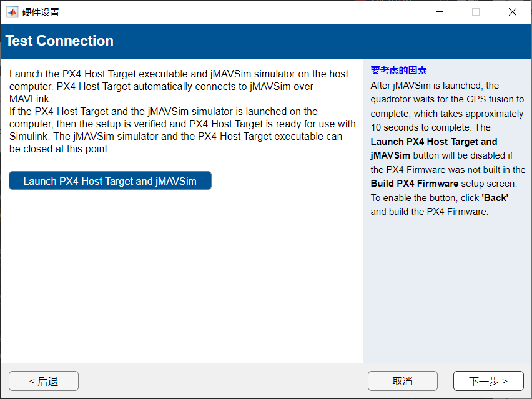Viewport: 532px width, 399px height.
Task: Close the 硬件设置 dialog window
Action: coord(513,12)
